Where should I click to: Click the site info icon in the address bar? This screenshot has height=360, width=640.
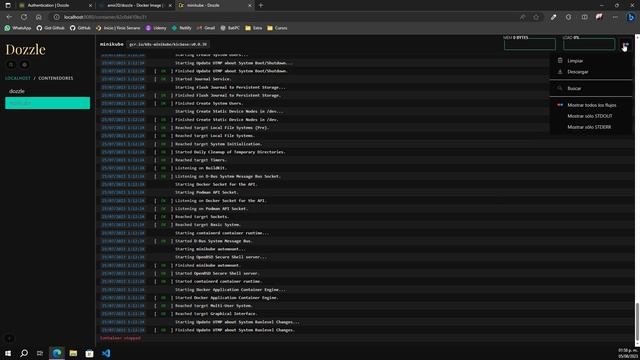pyautogui.click(x=56, y=17)
